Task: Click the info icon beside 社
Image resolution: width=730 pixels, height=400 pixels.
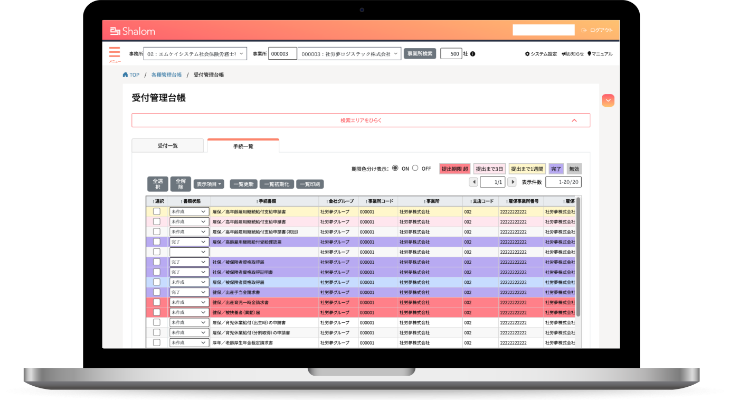Action: tap(473, 54)
